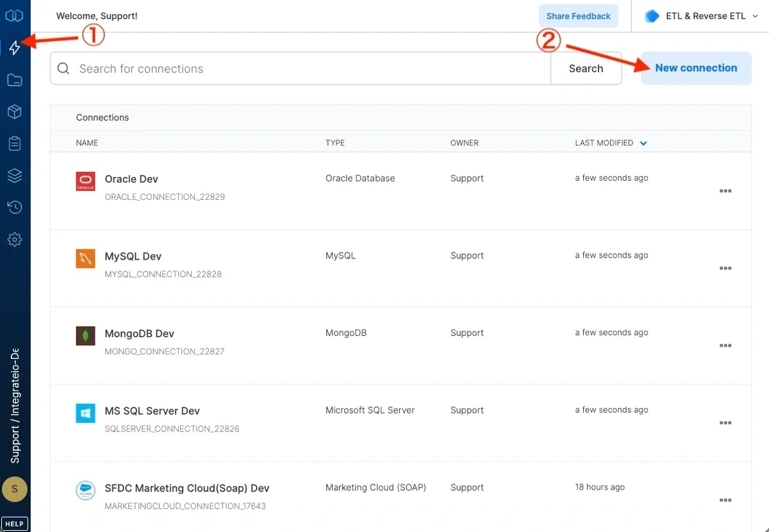Viewport: 769px width, 532px height.
Task: Open the history clock sidebar icon
Action: click(x=15, y=207)
